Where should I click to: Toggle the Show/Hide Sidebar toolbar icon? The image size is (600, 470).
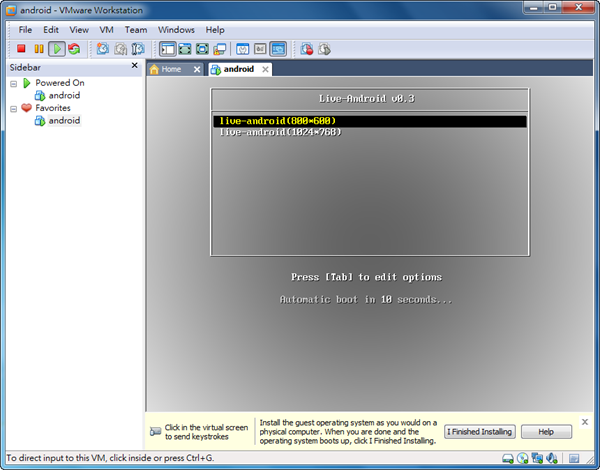[168, 49]
